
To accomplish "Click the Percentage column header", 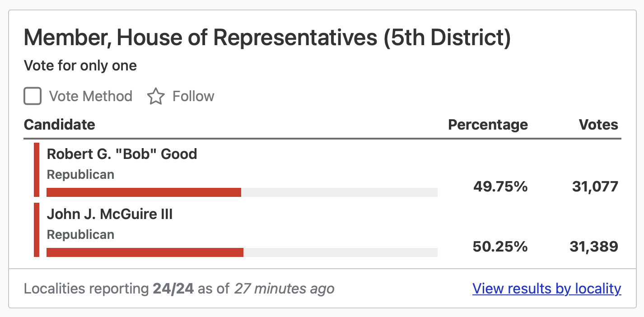I will [488, 125].
